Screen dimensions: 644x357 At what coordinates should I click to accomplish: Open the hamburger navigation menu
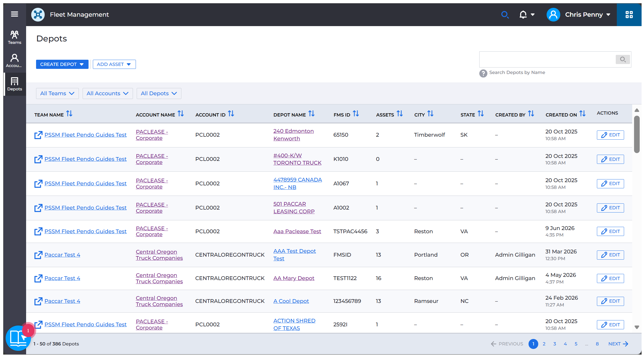pos(15,14)
